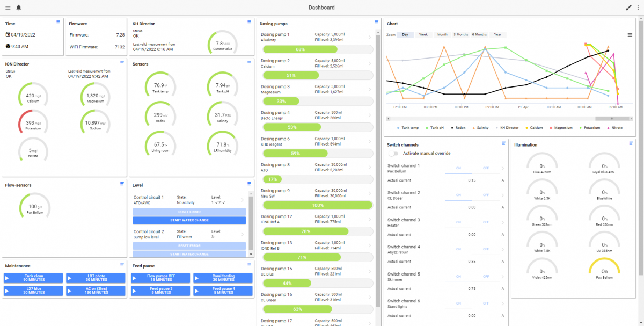The image size is (644, 326).
Task: Click the edit dashboard pencil icon
Action: pyautogui.click(x=628, y=8)
